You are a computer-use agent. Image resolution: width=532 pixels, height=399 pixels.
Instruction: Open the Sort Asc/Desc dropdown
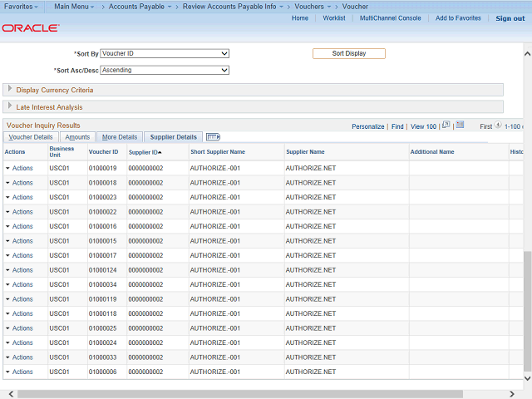tap(164, 70)
